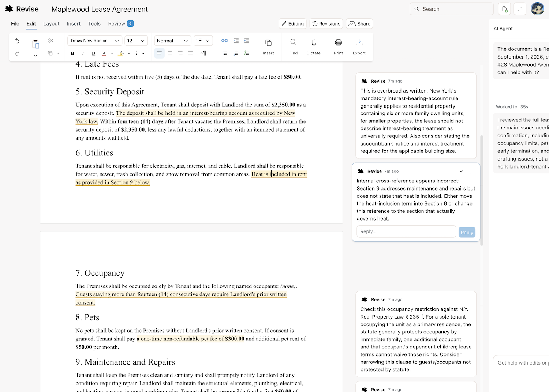Decrease indent of the paragraph
Viewport: 549px width, 392px height.
point(236,41)
